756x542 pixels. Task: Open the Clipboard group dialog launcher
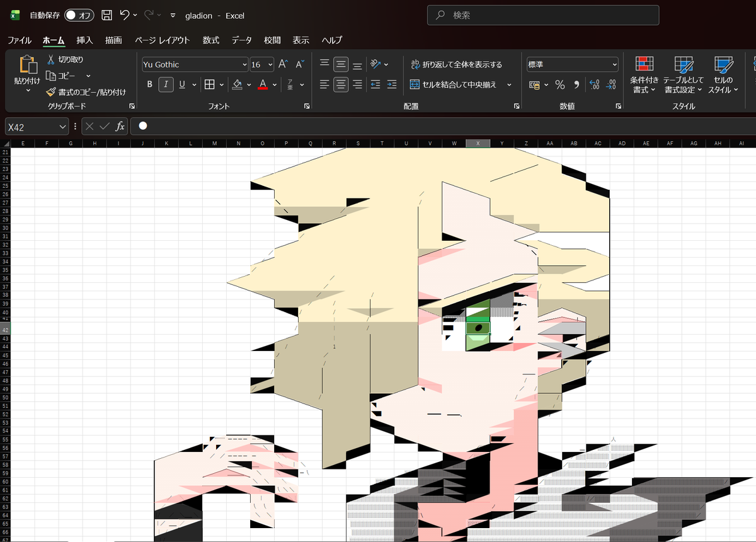(132, 107)
